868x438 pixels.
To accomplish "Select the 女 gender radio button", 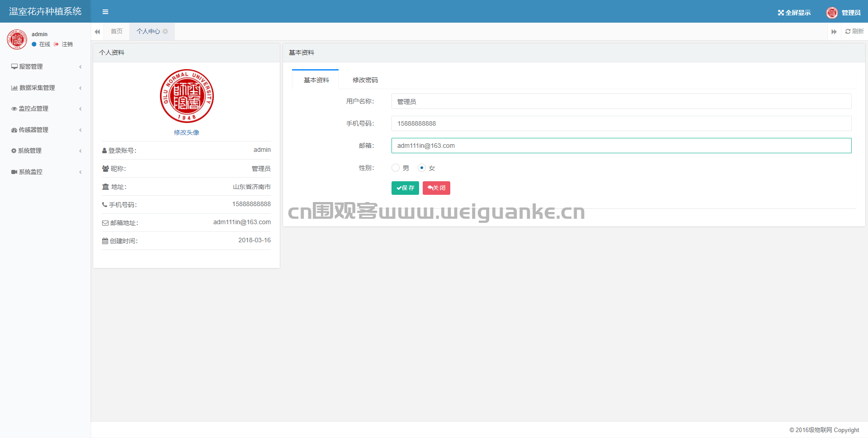I will [x=422, y=168].
